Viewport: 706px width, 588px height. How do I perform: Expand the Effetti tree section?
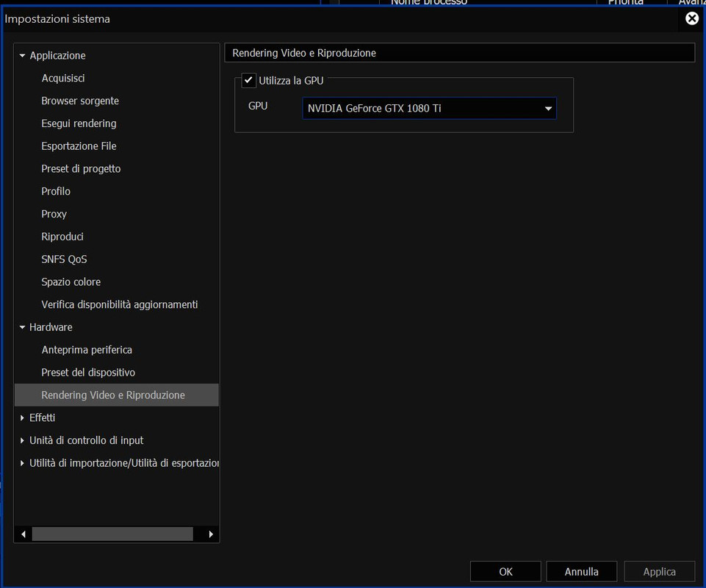tap(22, 417)
